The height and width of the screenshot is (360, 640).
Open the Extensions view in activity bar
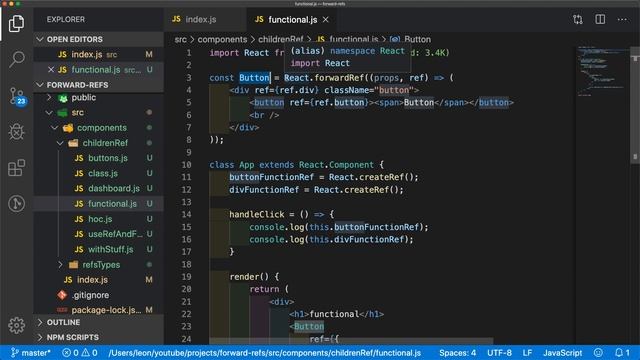coord(16,168)
